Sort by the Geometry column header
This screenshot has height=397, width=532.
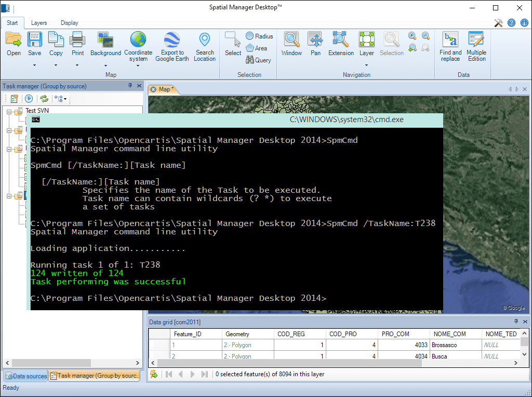click(248, 334)
